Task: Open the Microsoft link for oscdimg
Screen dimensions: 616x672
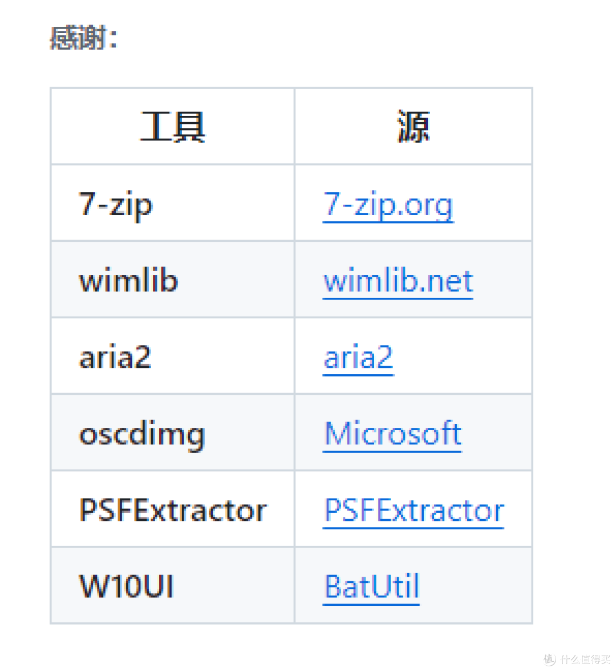Action: 392,434
